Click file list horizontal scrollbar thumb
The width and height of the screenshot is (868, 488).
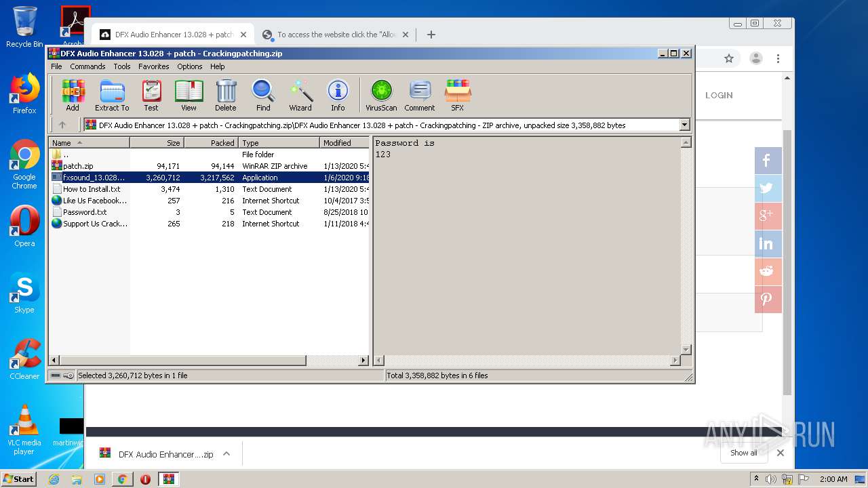point(183,361)
